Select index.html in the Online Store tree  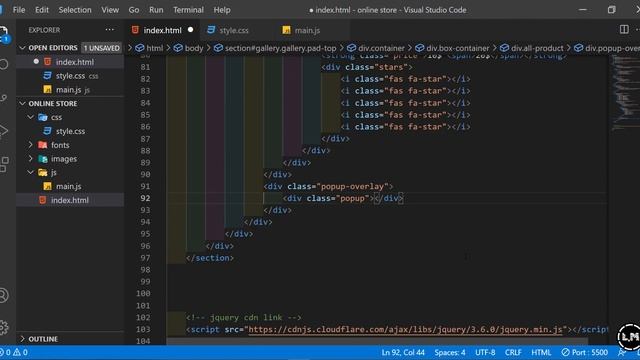(70, 200)
